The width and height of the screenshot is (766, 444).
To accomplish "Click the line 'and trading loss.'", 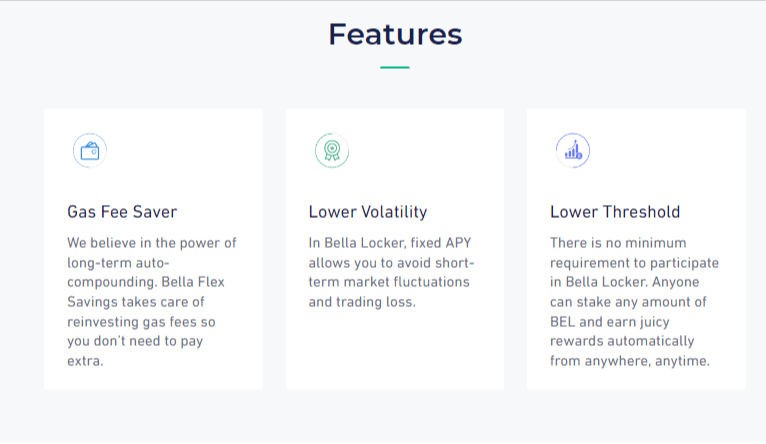I will coord(362,302).
